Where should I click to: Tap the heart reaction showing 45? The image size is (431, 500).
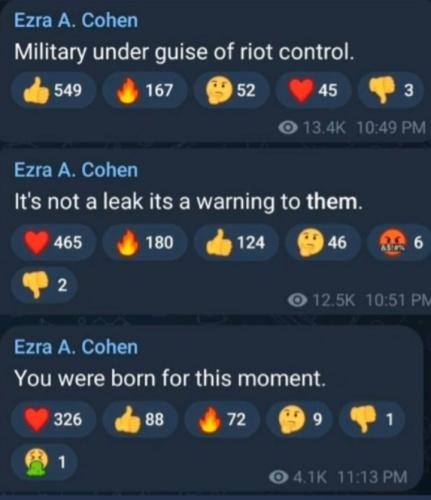click(313, 90)
